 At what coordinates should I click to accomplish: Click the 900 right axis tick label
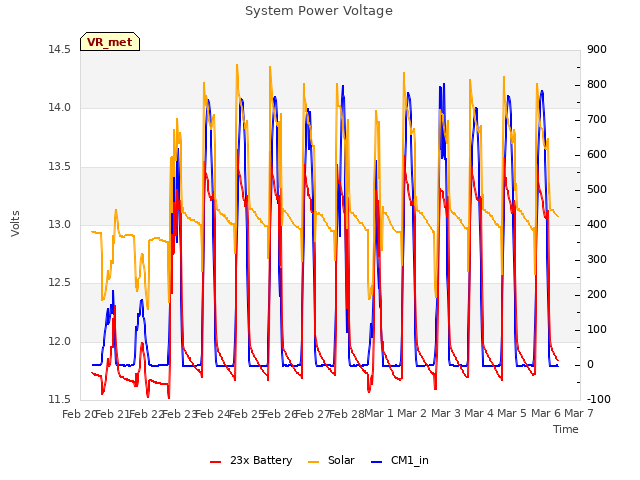pyautogui.click(x=597, y=49)
